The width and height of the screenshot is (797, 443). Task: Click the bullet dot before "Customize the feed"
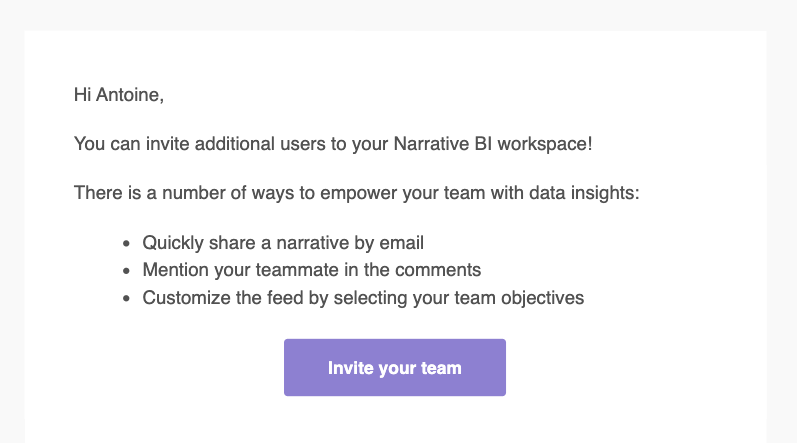coord(126,299)
